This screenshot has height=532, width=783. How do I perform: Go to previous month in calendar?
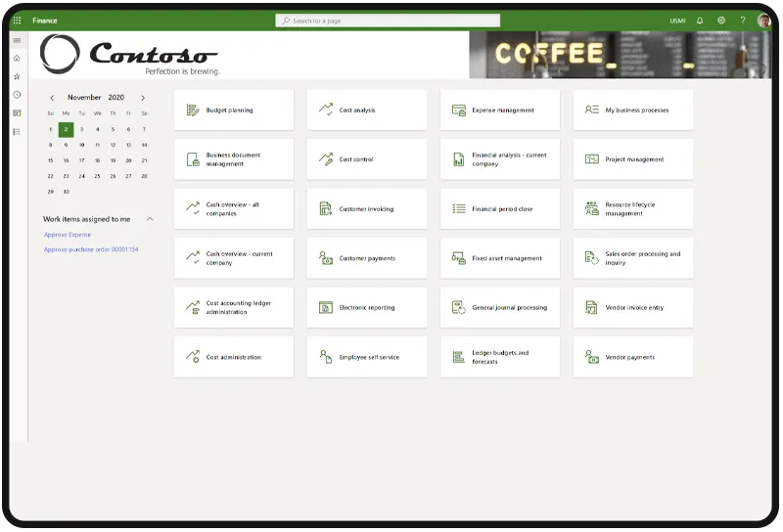tap(52, 98)
